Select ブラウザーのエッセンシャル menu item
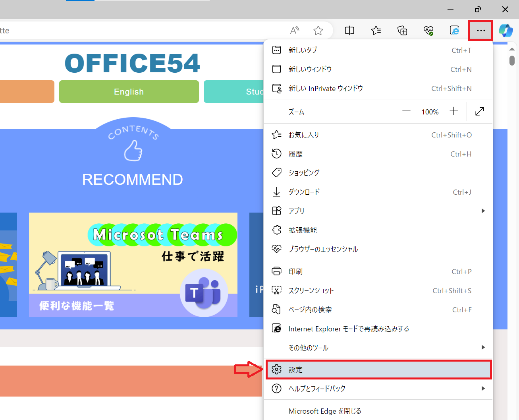This screenshot has width=519, height=420. pos(378,249)
